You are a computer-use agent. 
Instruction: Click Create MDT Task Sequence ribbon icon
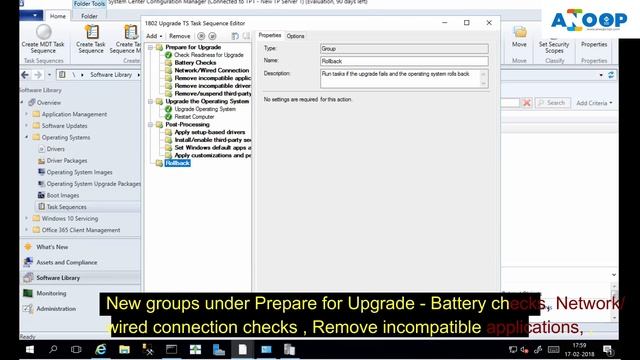[43, 39]
